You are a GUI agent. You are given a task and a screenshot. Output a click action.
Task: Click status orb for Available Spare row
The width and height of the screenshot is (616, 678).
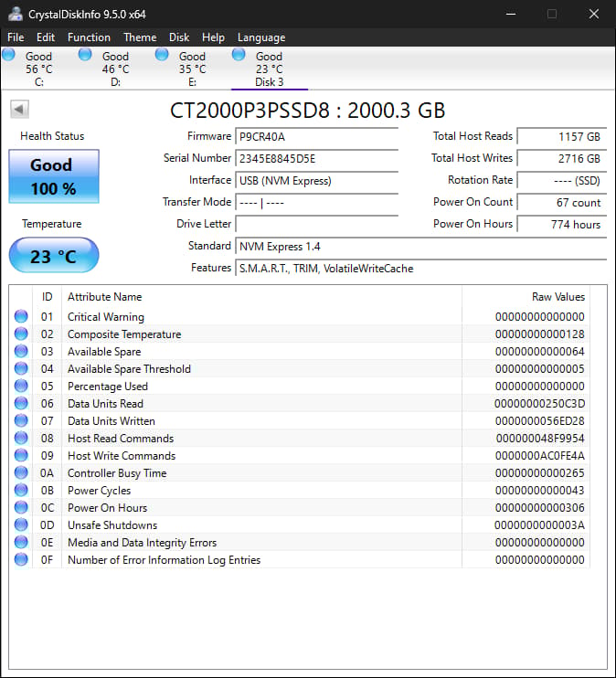pos(21,351)
